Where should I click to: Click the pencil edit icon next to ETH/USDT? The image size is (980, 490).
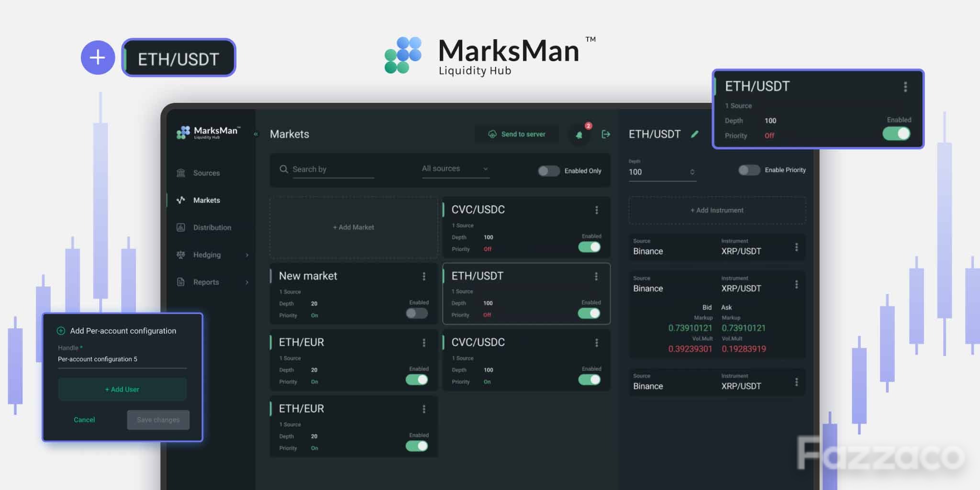point(695,134)
